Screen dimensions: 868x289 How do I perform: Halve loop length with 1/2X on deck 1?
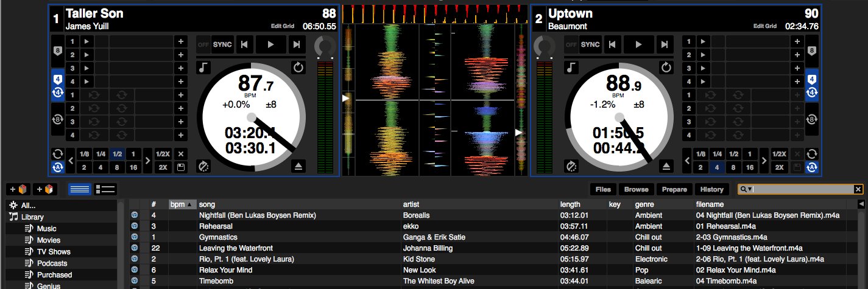pyautogui.click(x=163, y=154)
